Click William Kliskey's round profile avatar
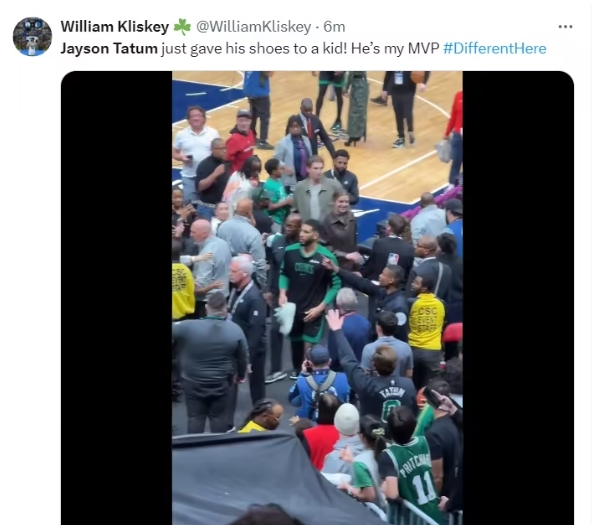 pos(32,37)
